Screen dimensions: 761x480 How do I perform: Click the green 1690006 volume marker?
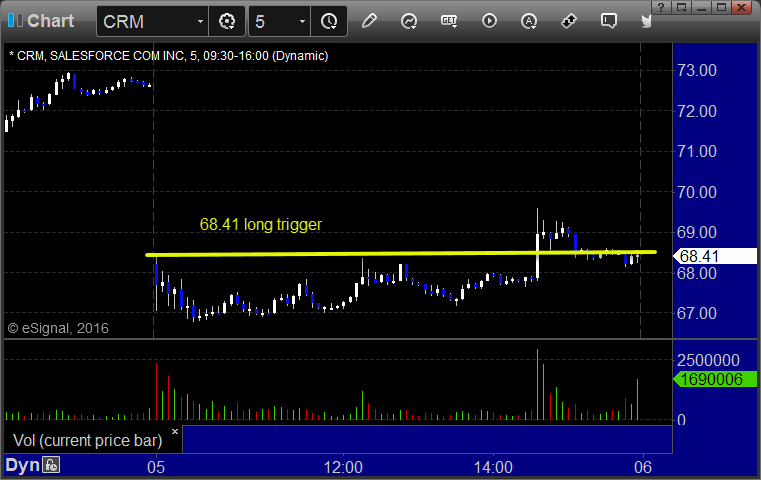(715, 379)
